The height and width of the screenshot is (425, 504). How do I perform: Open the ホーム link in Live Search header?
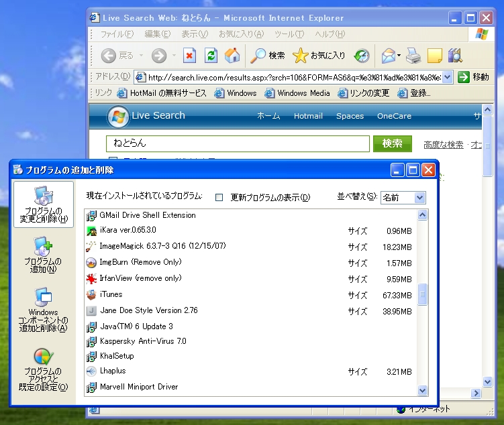click(268, 116)
